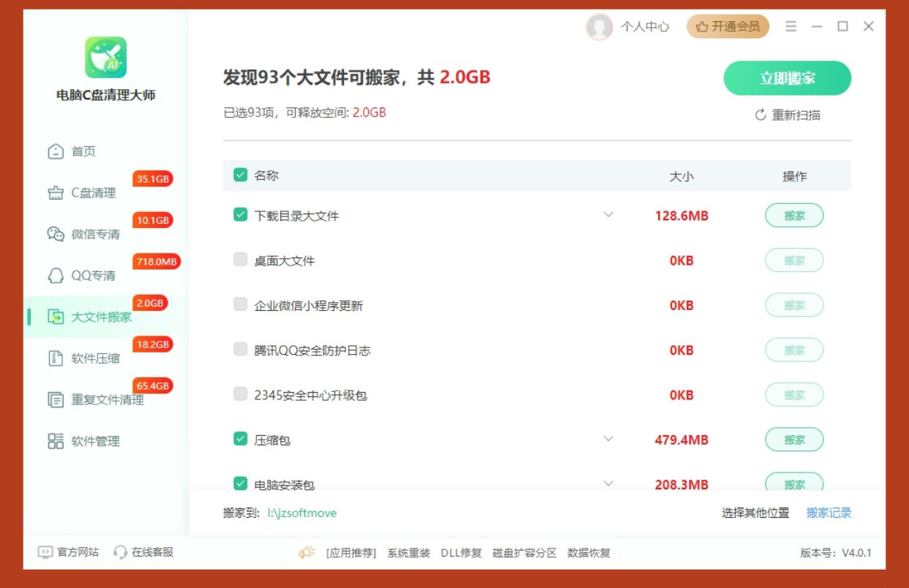This screenshot has width=909, height=588.
Task: Click the I:\jzsoftmove destination path
Action: point(302,513)
